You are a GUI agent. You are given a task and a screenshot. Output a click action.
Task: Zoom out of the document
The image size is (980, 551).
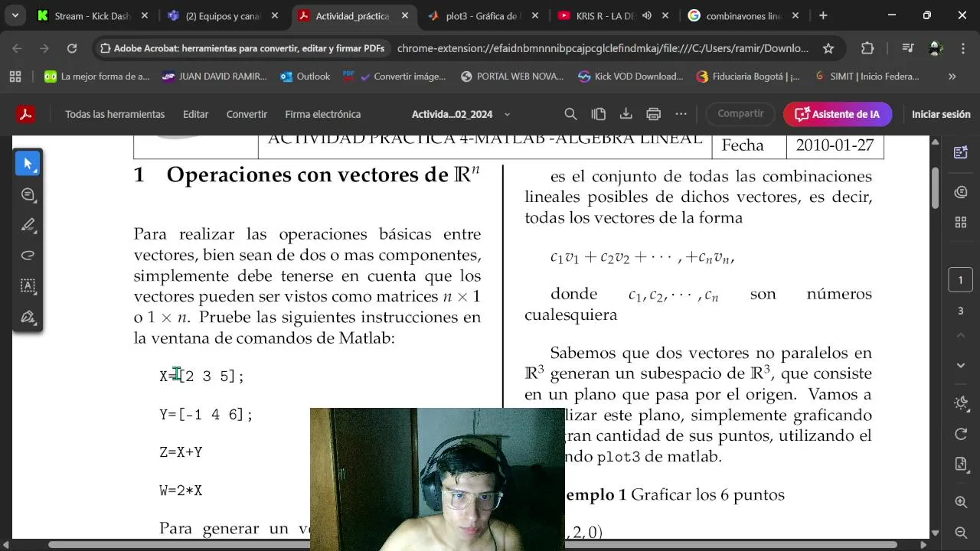(x=961, y=533)
